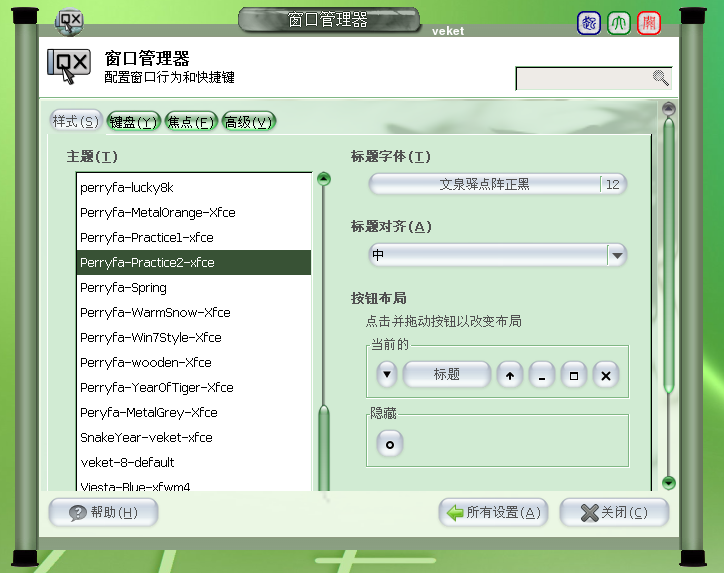Click the 关闭(C) close button
The image size is (724, 573).
614,513
